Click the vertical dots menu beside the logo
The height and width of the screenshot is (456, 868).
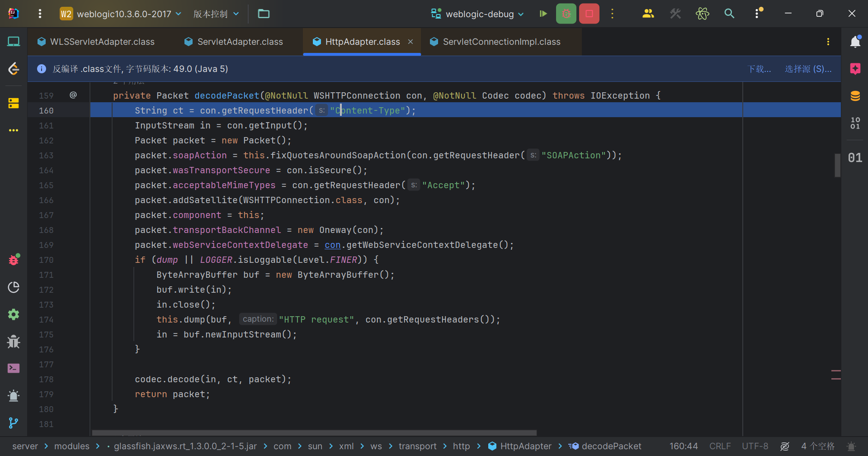[x=40, y=14]
